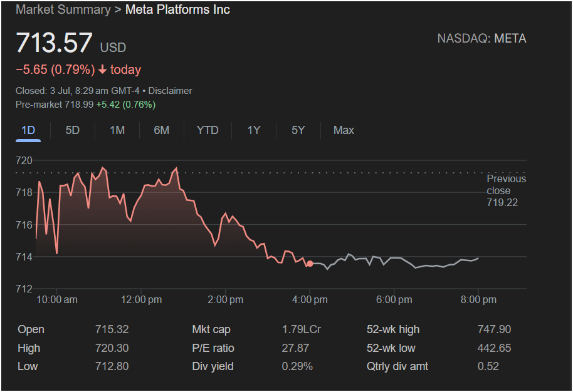Click the Open value 715.32

coord(112,329)
